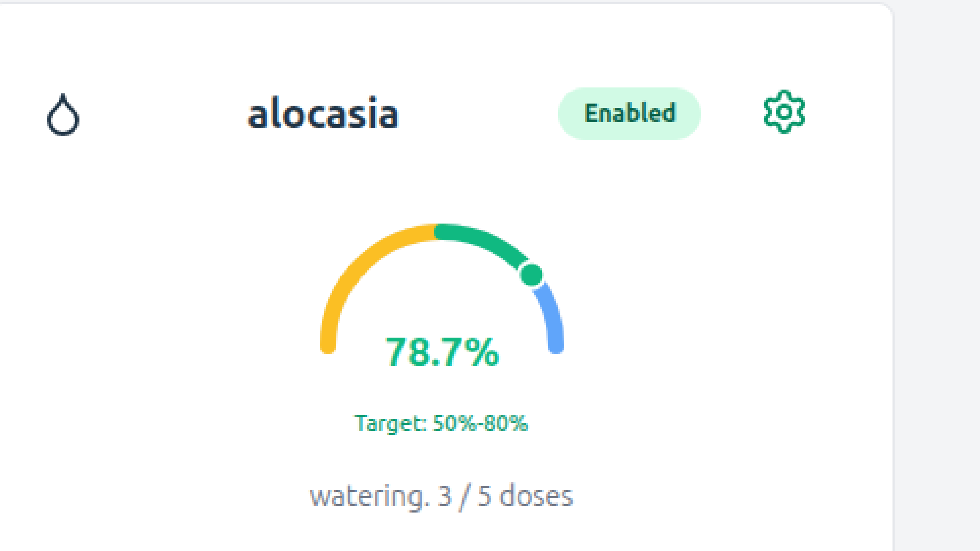Click the bottom tip of yellow arc
This screenshot has height=551, width=980.
pos(328,345)
